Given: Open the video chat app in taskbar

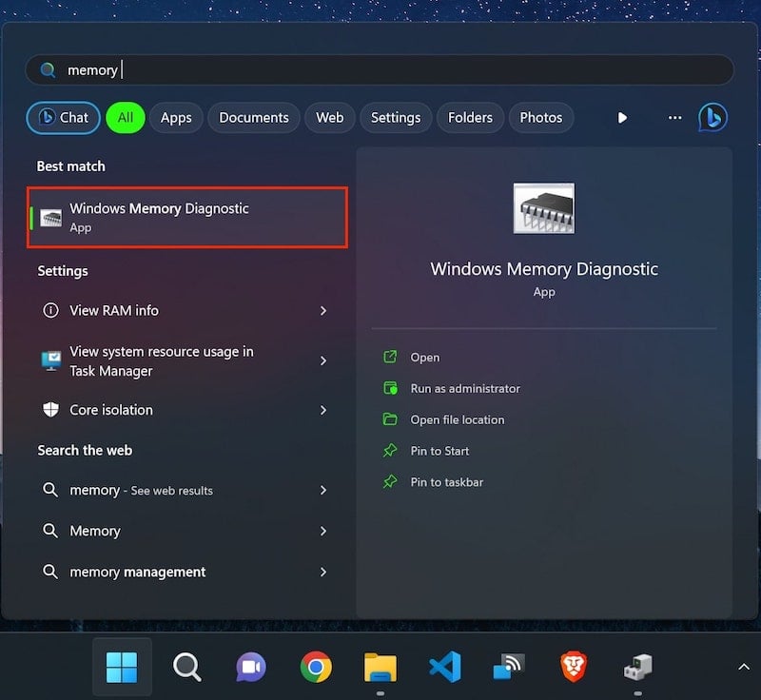Looking at the screenshot, I should click(x=251, y=668).
